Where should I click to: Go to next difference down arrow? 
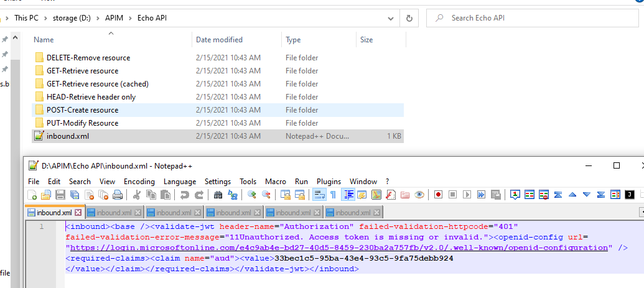(x=587, y=195)
